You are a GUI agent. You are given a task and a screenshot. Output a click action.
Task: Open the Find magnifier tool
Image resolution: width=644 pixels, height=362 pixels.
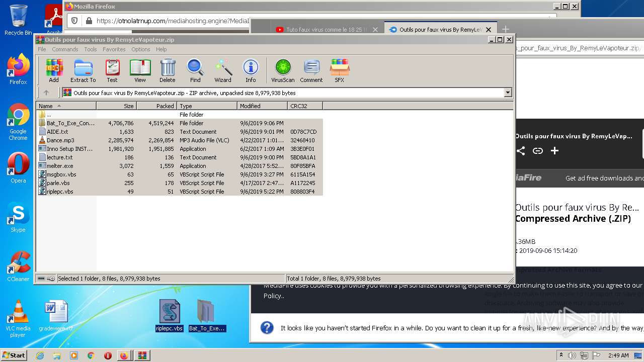(195, 71)
